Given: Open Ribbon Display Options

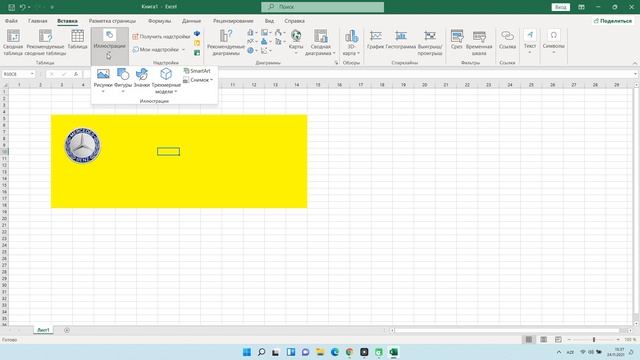Looking at the screenshot, I should (x=581, y=7).
